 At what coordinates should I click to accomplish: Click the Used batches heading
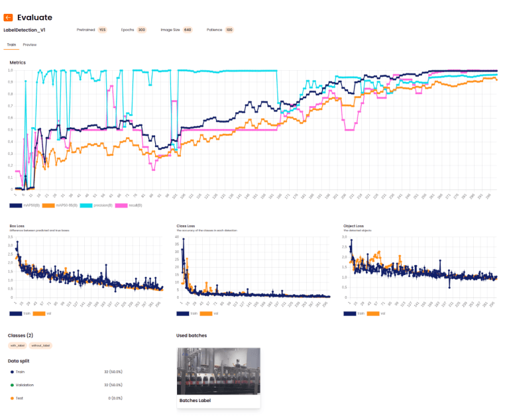coord(192,336)
